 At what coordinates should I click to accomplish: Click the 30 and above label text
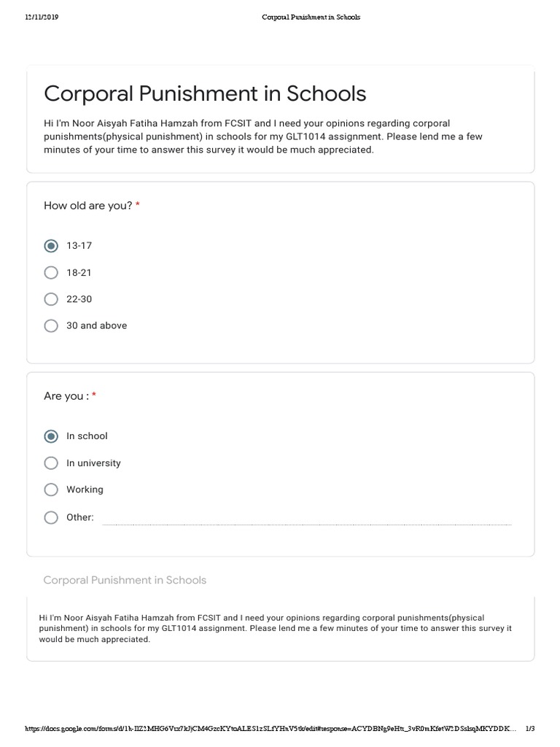tap(97, 326)
